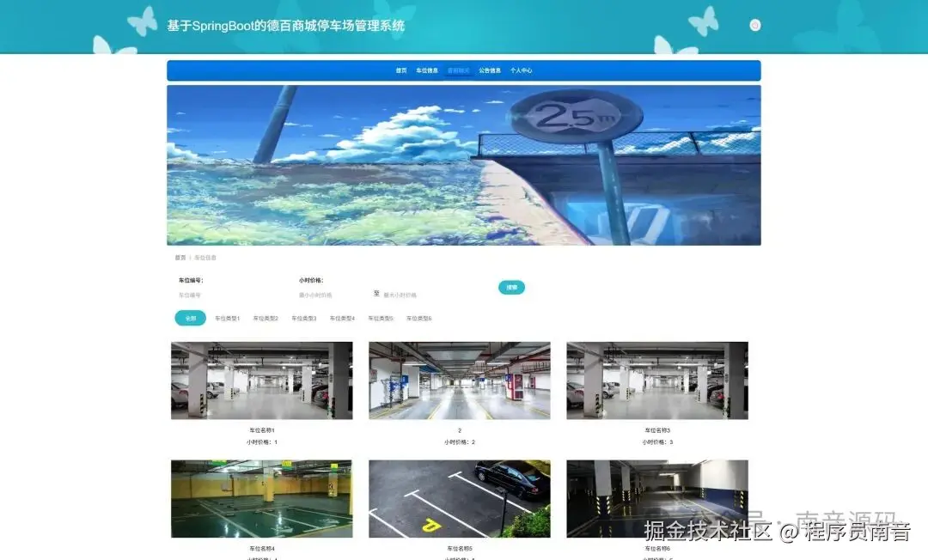The width and height of the screenshot is (928, 560).
Task: Click the 搜索 button to search parking spots
Action: [511, 287]
